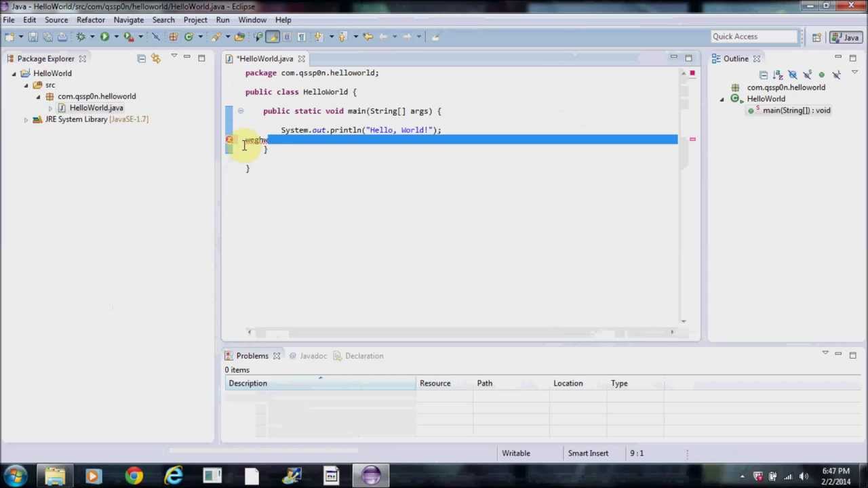
Task: Click the Print toolbar icon
Action: [62, 37]
